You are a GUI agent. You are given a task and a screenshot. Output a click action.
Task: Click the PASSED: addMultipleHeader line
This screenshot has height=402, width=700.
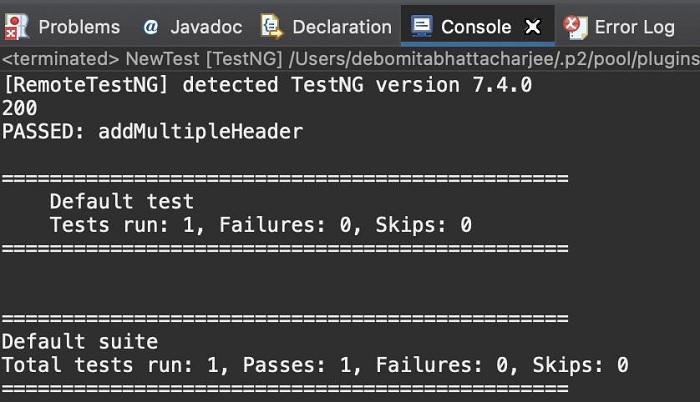coord(152,131)
